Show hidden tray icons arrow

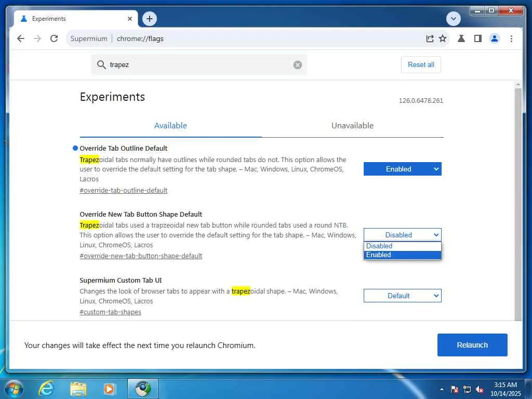coord(442,389)
